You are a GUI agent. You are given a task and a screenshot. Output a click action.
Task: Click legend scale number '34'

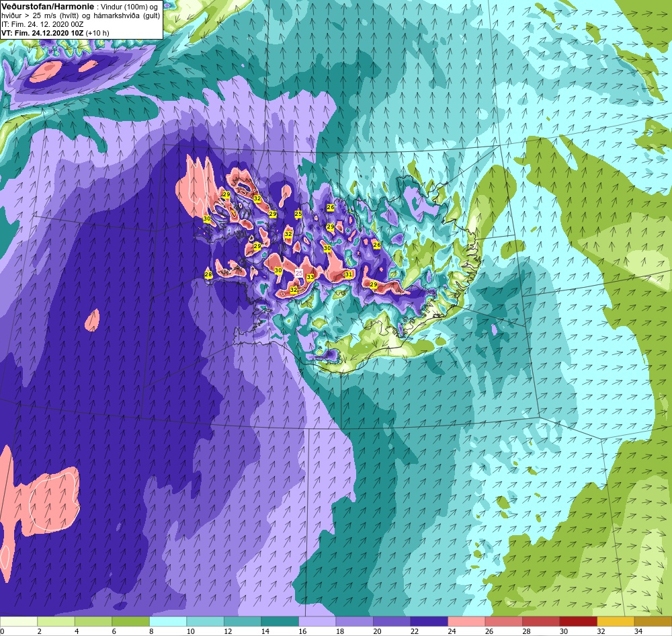[638, 631]
